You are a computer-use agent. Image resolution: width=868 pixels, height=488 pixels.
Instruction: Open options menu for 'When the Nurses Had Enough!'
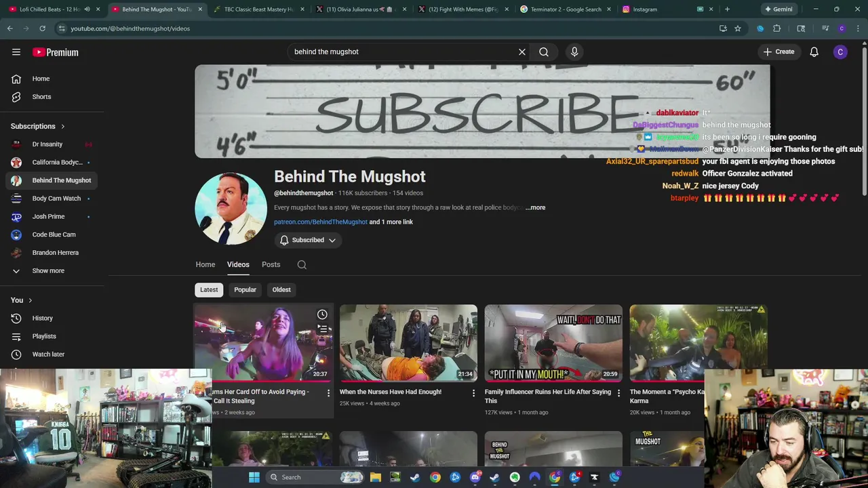click(x=473, y=393)
